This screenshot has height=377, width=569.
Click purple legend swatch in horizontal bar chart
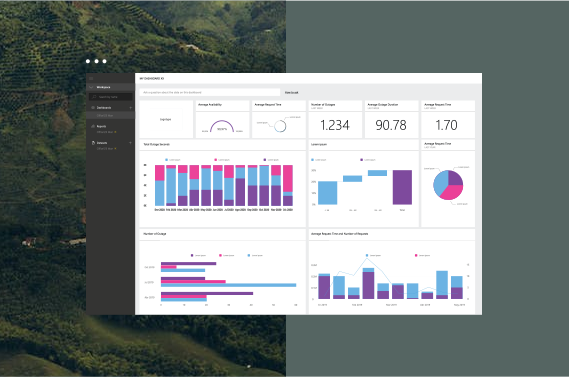pos(192,255)
